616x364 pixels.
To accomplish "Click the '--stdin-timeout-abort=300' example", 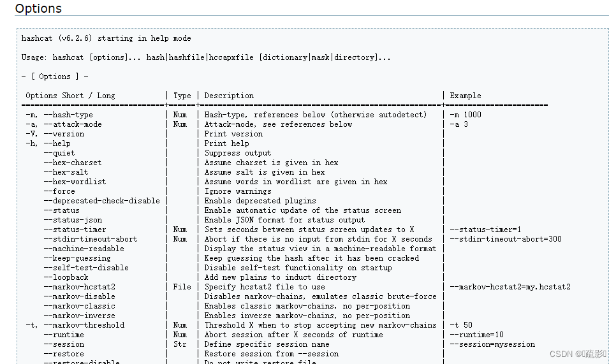I will point(506,239).
